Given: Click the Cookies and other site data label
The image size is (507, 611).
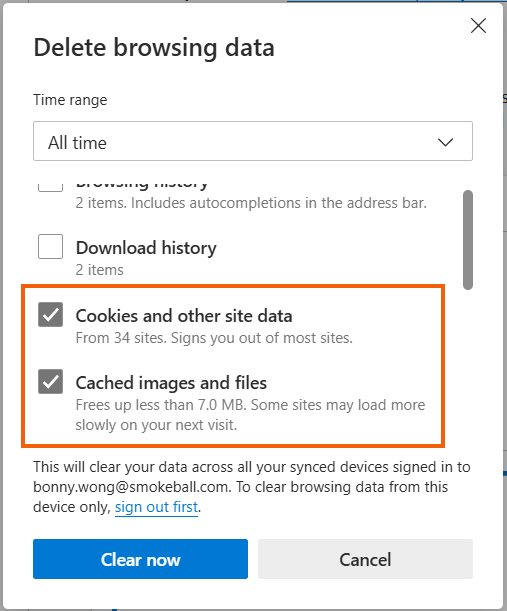Looking at the screenshot, I should (x=184, y=316).
